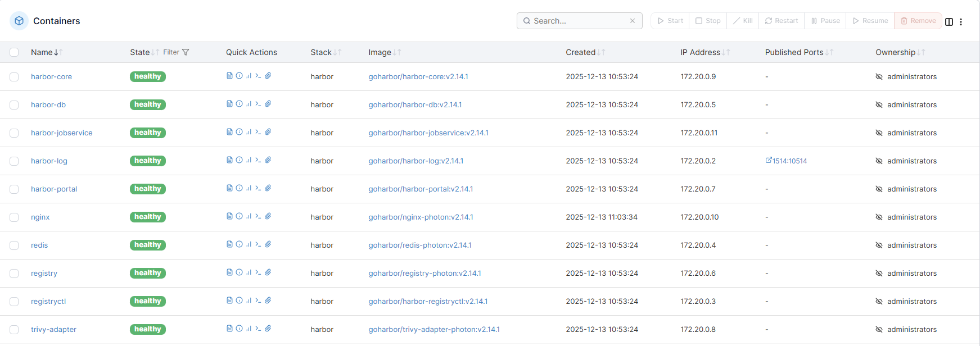Clear search with the X icon
Image resolution: width=980 pixels, height=346 pixels.
coord(633,21)
